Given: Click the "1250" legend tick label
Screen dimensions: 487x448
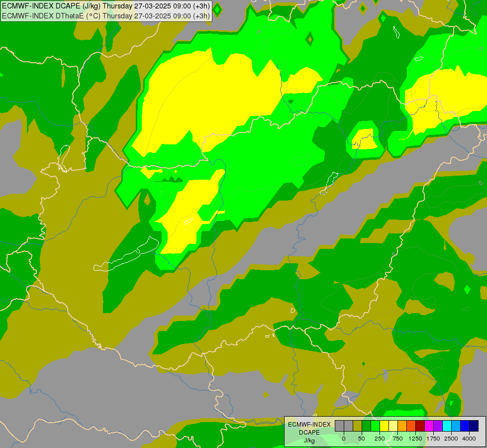Looking at the screenshot, I should pos(415,439).
